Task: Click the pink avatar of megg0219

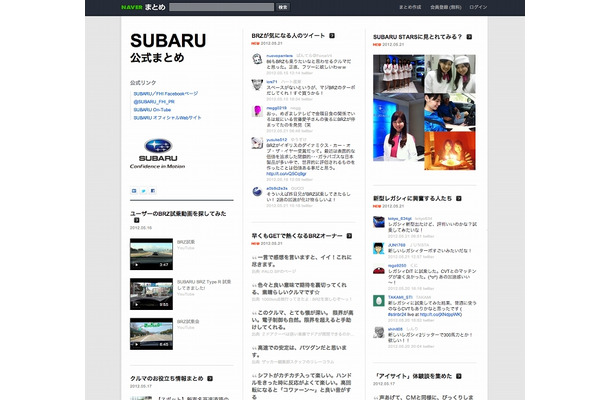Action: tap(257, 111)
